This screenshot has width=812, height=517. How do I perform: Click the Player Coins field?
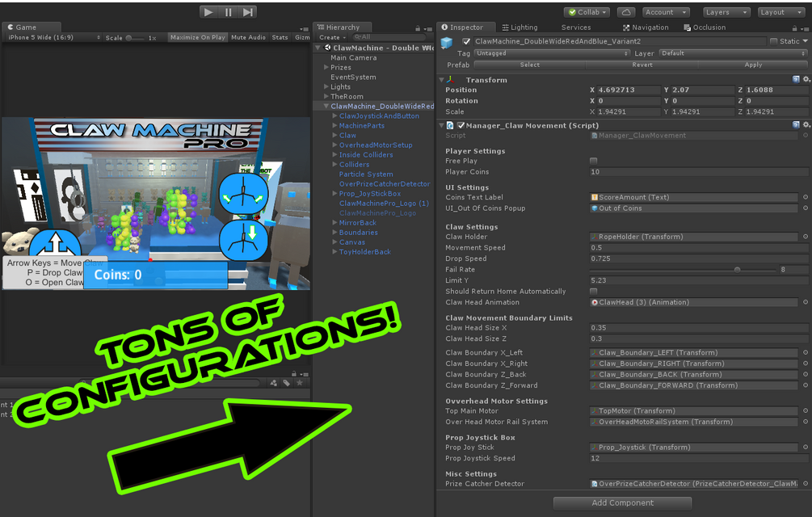(x=699, y=172)
